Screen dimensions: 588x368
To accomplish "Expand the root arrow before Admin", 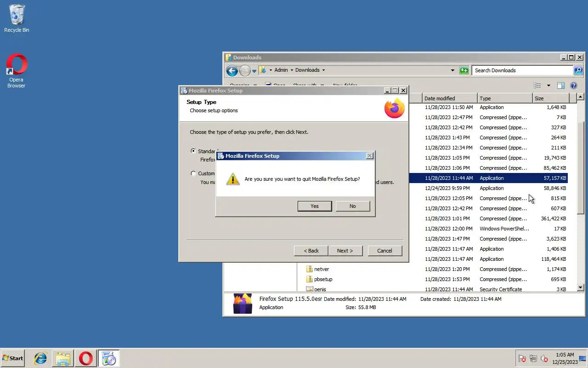I will click(271, 70).
